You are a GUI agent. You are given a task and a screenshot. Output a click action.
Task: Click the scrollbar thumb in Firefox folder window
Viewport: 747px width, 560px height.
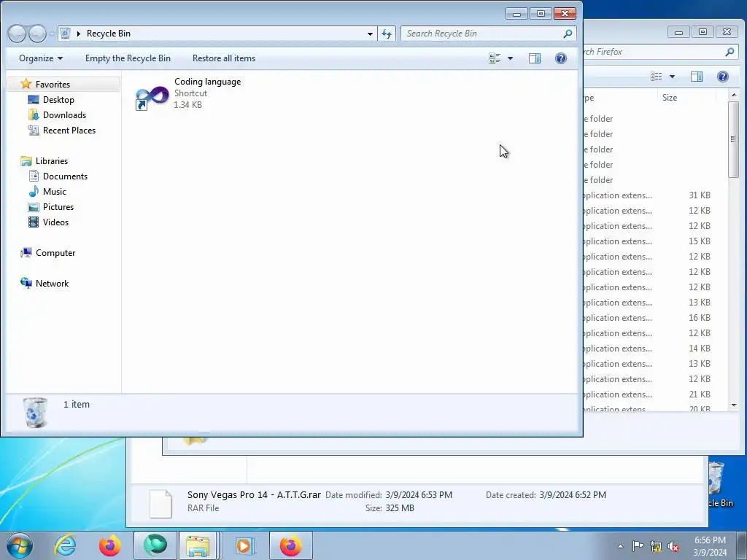point(734,139)
